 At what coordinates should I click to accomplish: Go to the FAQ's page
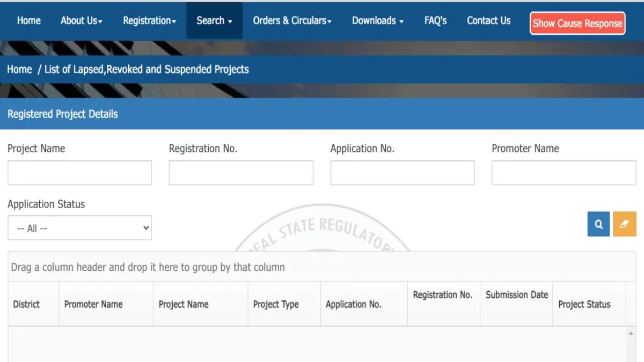point(435,20)
